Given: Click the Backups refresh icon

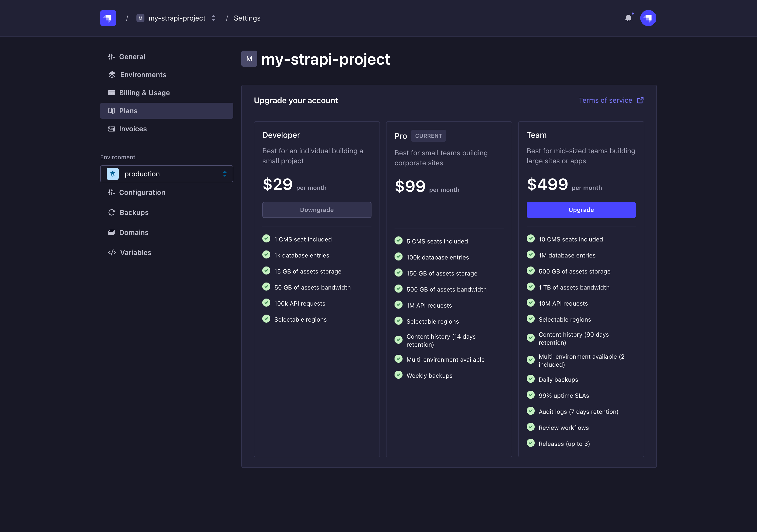Looking at the screenshot, I should point(112,212).
